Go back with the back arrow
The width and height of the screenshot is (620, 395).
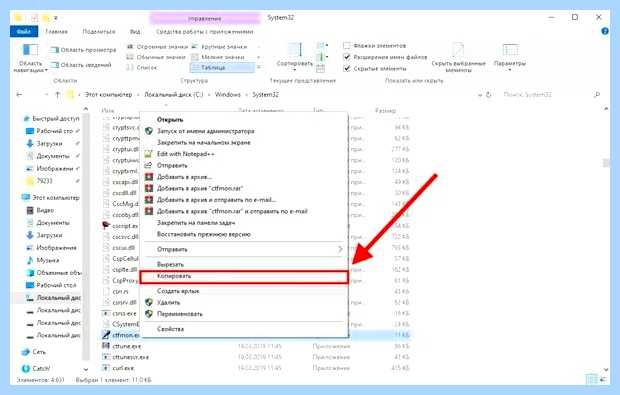coord(19,94)
